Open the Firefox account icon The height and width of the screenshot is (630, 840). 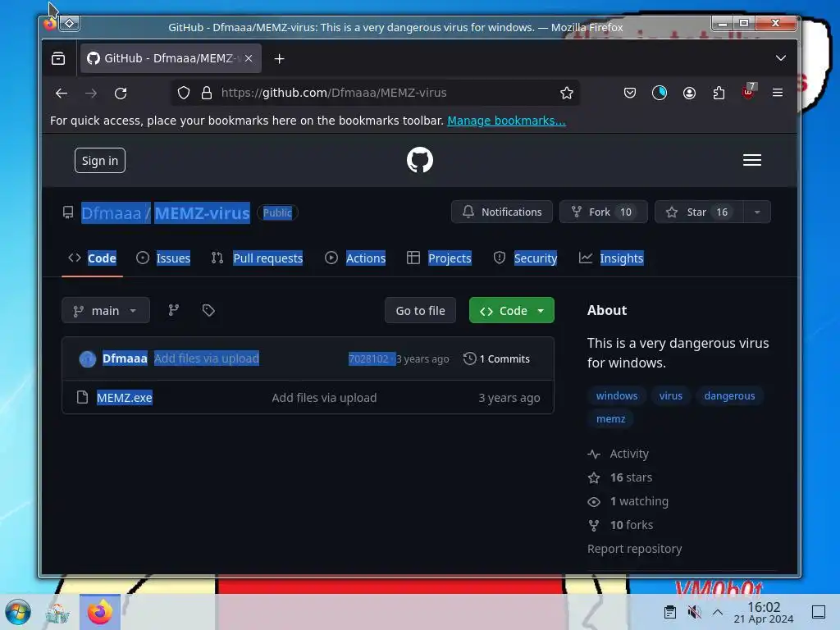point(689,94)
